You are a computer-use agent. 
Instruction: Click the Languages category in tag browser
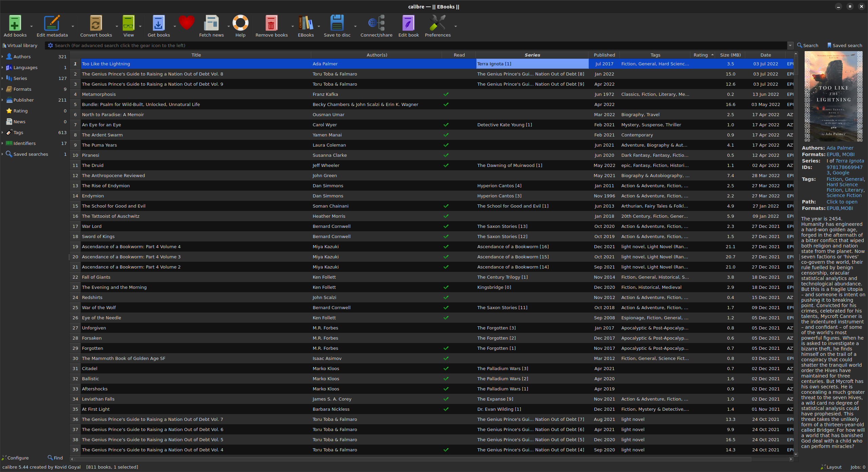(x=25, y=67)
